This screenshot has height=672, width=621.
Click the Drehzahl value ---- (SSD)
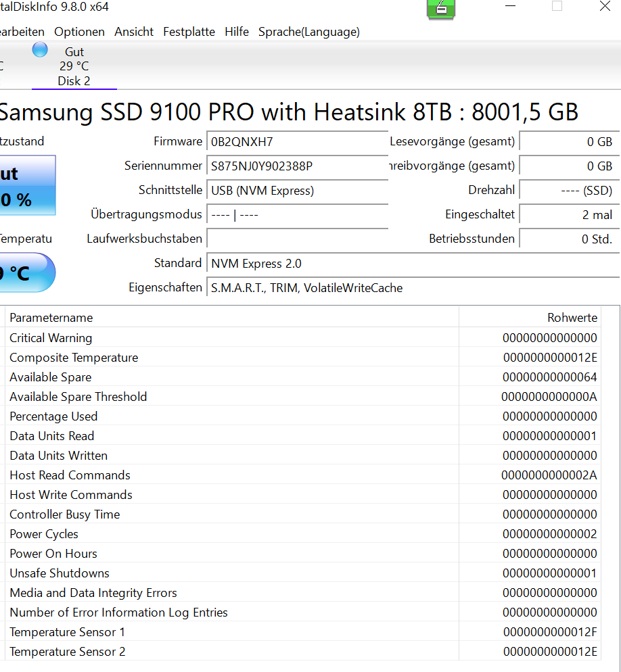tap(569, 190)
